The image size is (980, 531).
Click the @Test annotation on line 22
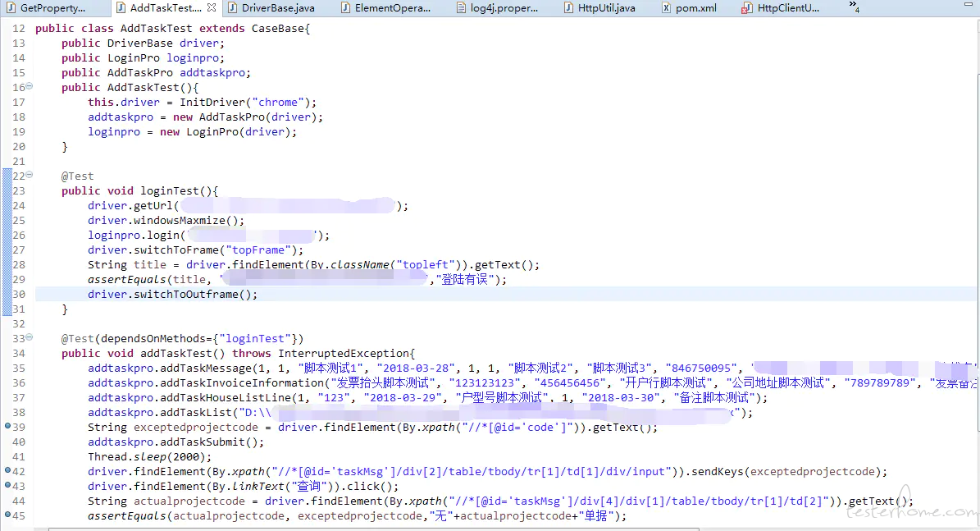(x=78, y=176)
